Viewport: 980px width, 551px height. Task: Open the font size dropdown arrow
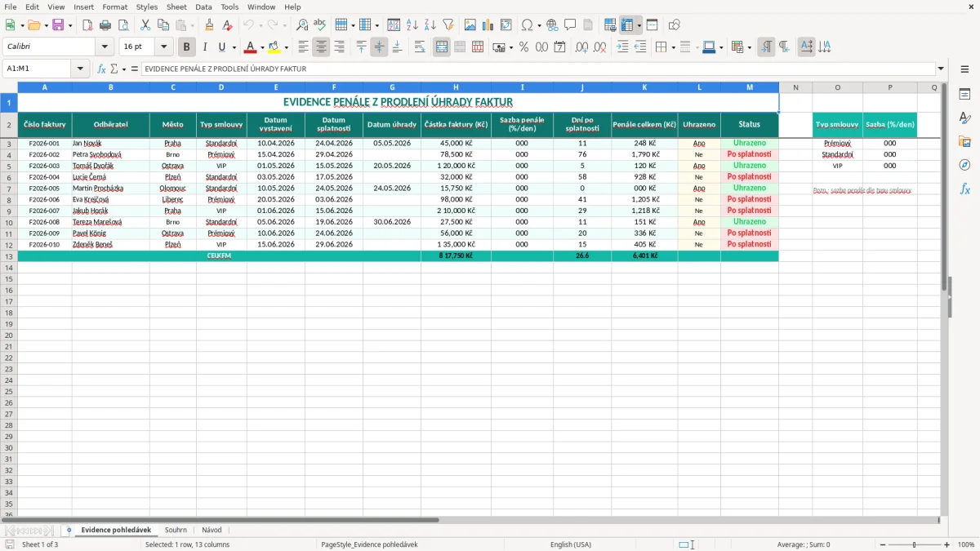[x=163, y=47]
